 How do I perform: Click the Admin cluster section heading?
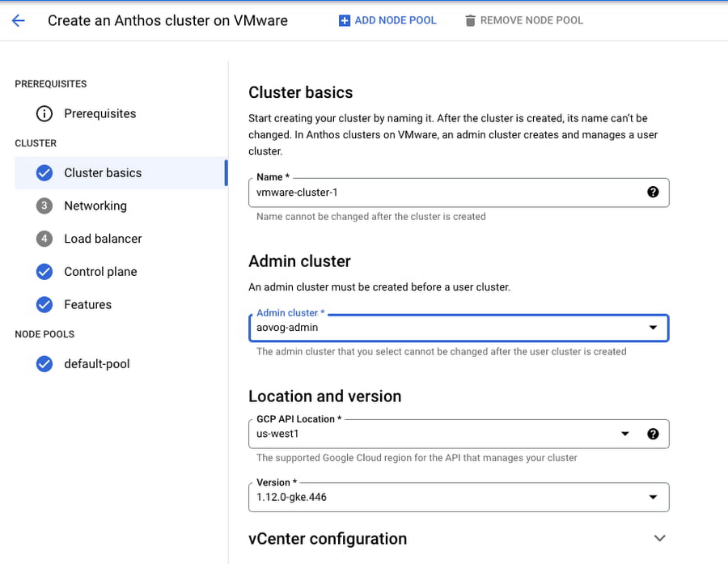[299, 261]
